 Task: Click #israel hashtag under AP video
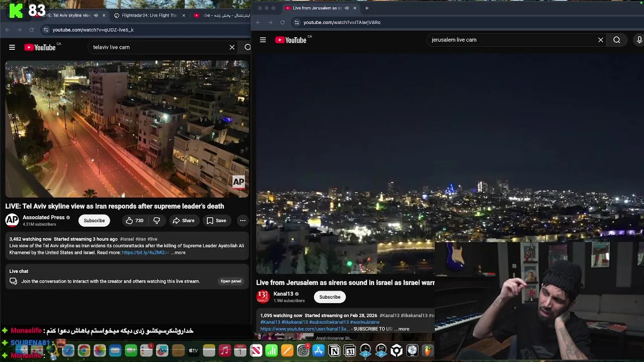[x=127, y=239]
